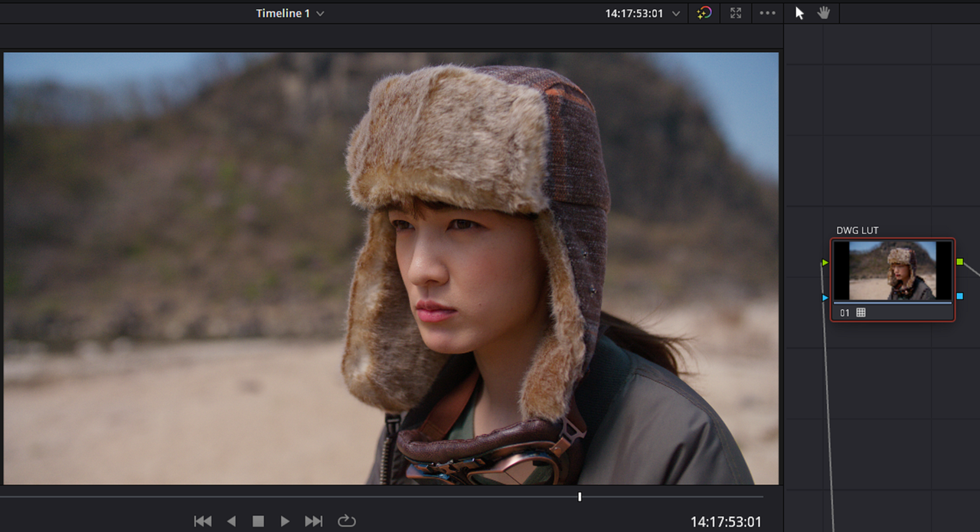Image resolution: width=980 pixels, height=532 pixels.
Task: Select the hand pan tool
Action: [824, 13]
